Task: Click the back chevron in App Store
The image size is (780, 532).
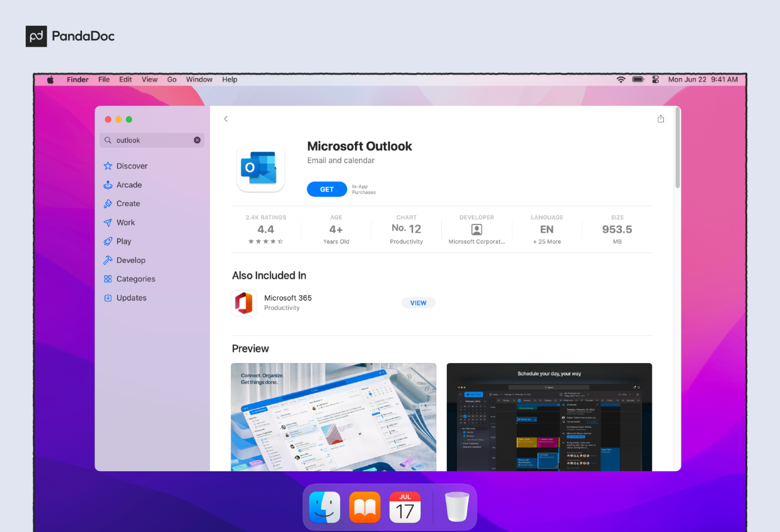Action: tap(226, 119)
